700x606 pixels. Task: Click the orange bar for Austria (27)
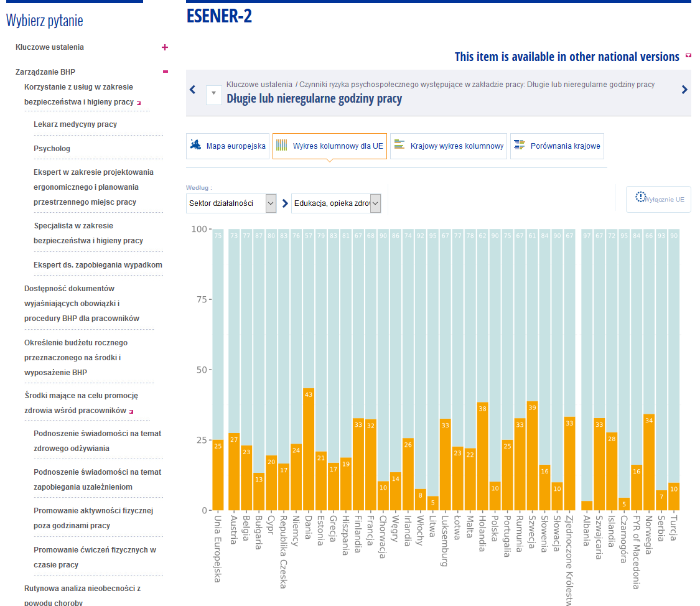pyautogui.click(x=234, y=472)
